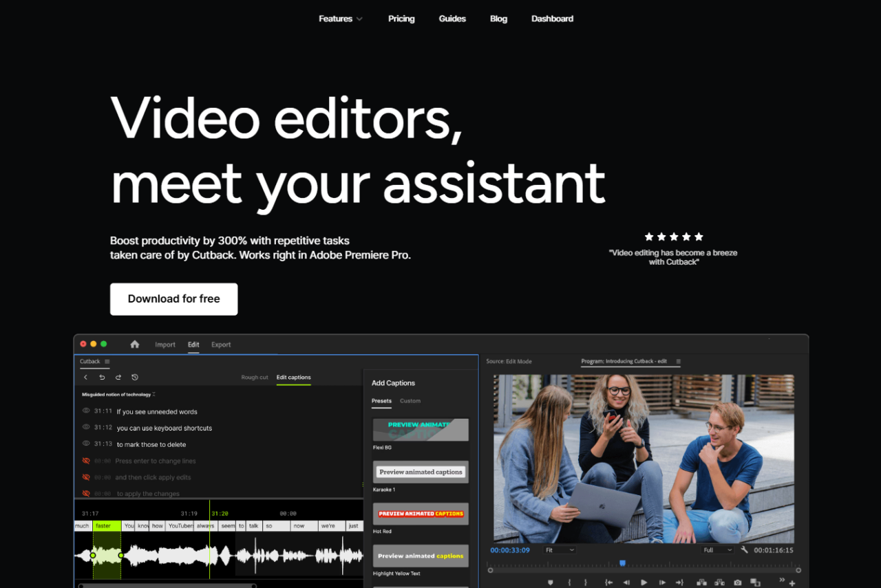Click the Mark In brace icon
Image resolution: width=881 pixels, height=588 pixels.
coord(569,582)
